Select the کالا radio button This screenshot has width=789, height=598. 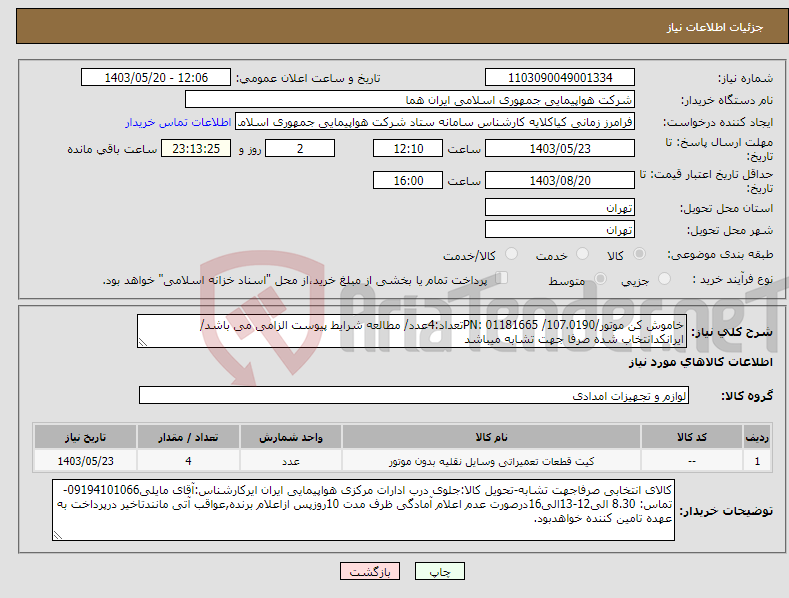click(639, 254)
